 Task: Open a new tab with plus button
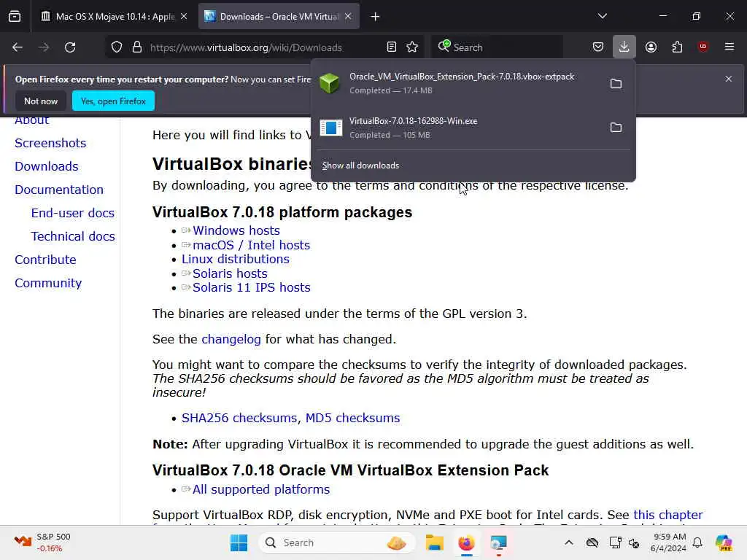pos(376,17)
